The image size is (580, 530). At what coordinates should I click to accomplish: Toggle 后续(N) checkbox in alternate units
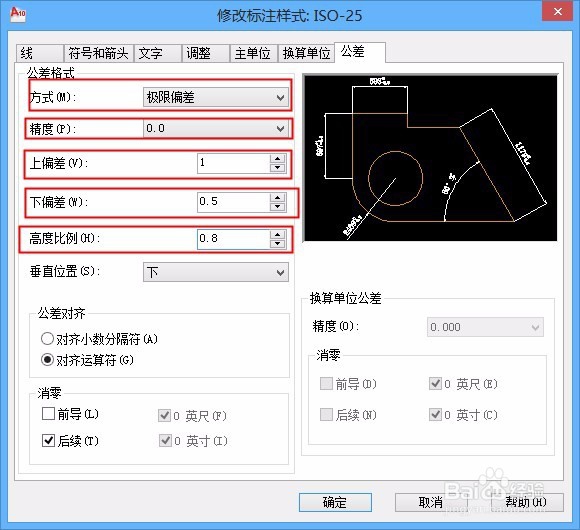[326, 415]
